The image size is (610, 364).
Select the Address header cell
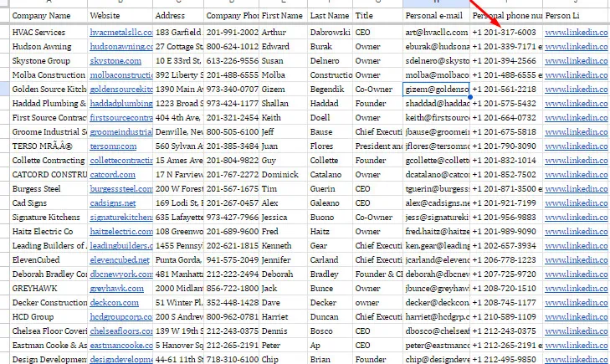point(178,16)
